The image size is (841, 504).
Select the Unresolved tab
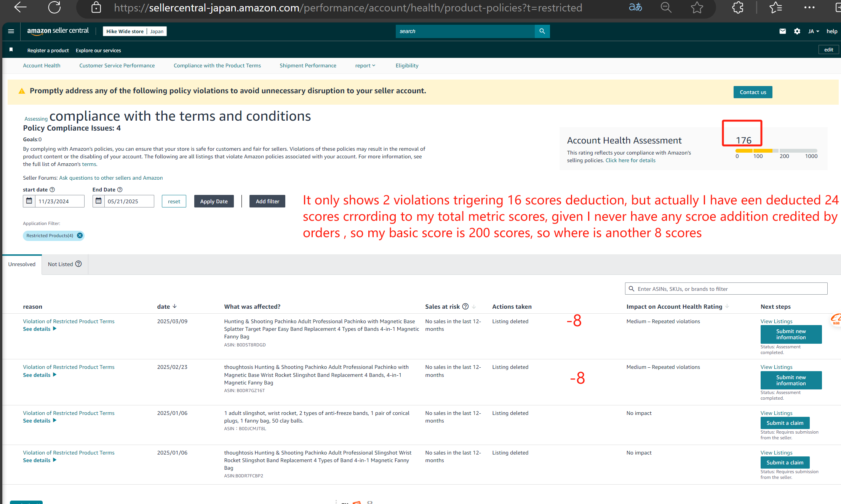tap(22, 264)
